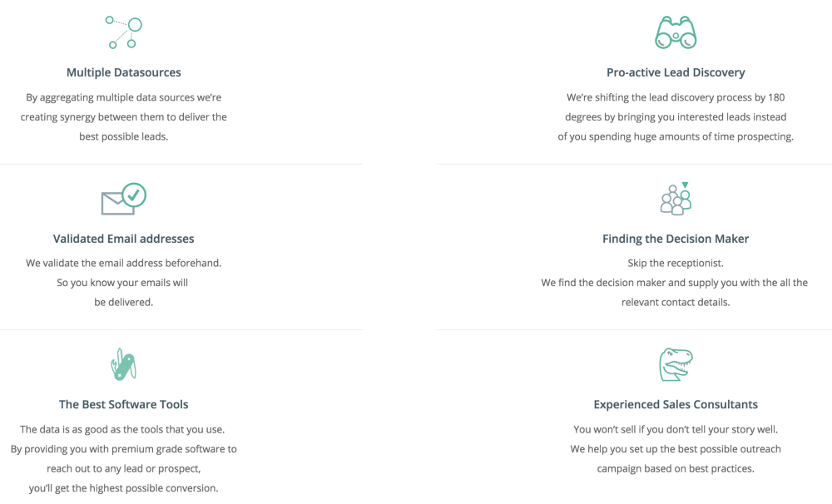Click the Experienced Sales Consultants heading

click(x=676, y=404)
